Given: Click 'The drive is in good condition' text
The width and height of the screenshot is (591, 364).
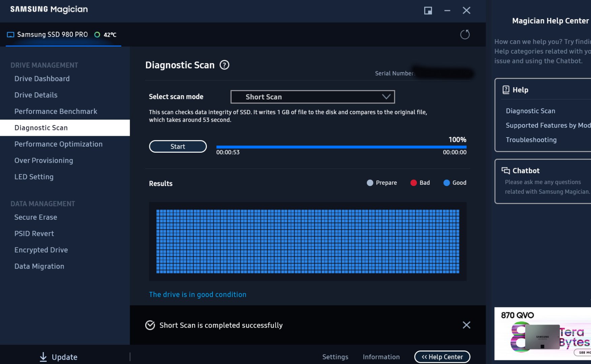Looking at the screenshot, I should click(x=198, y=295).
